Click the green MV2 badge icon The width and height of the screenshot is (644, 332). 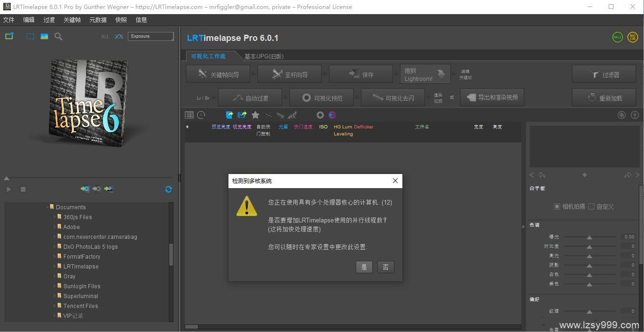(x=617, y=38)
